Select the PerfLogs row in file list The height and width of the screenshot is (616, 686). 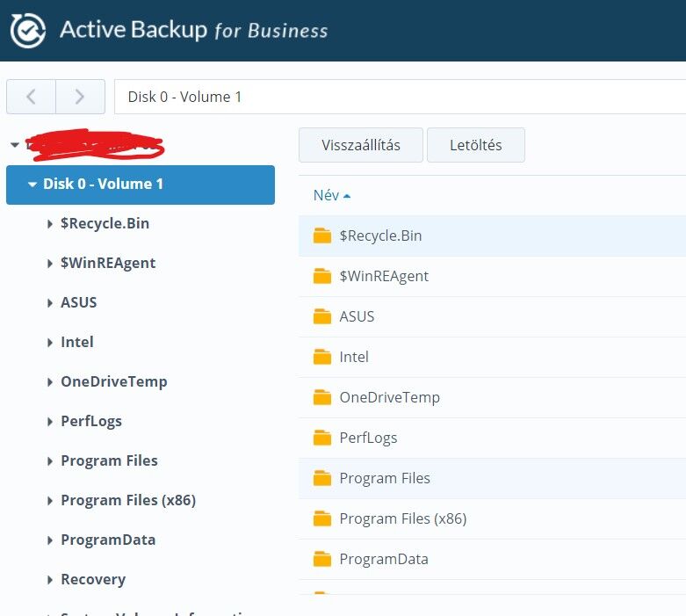click(x=492, y=438)
